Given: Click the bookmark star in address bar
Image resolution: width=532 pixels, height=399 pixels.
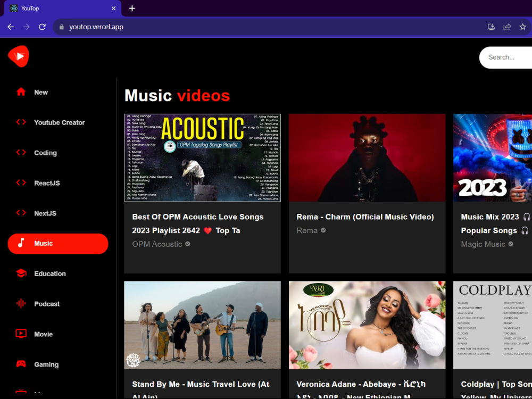Looking at the screenshot, I should point(523,27).
